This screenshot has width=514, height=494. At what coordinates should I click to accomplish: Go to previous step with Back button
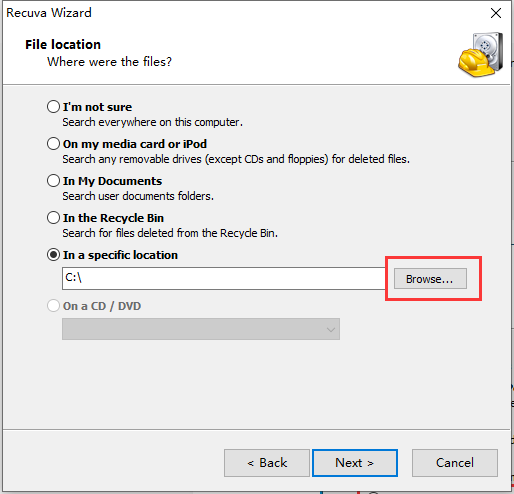267,463
